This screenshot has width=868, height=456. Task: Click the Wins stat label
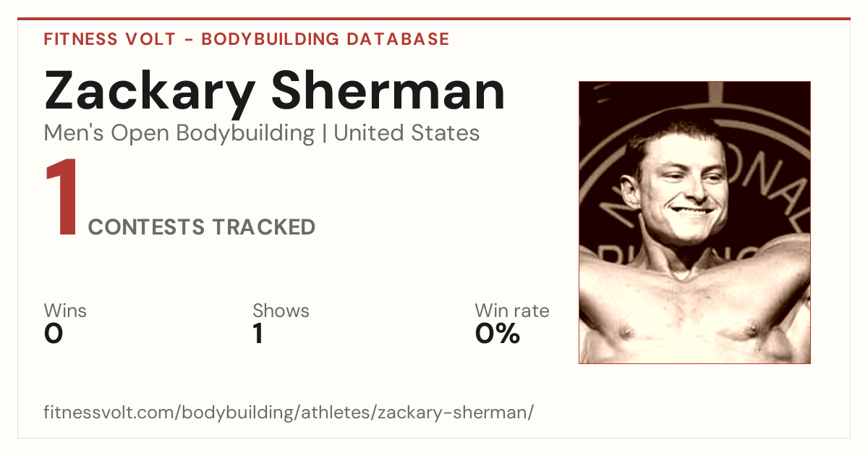(x=65, y=311)
